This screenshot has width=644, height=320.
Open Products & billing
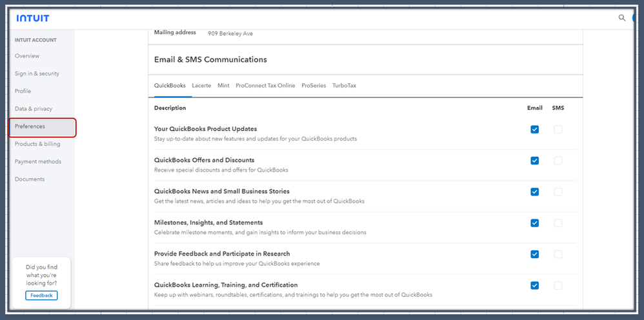37,144
